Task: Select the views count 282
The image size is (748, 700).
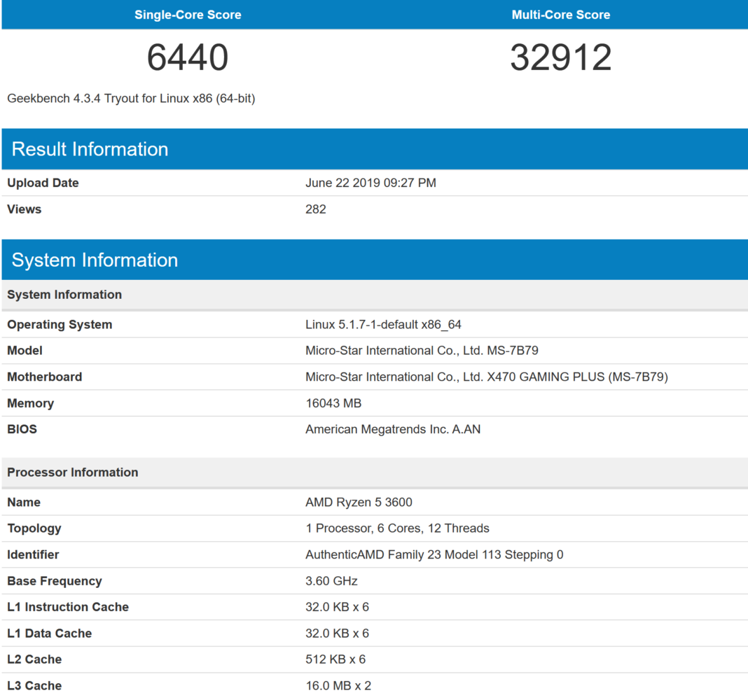Action: [316, 209]
